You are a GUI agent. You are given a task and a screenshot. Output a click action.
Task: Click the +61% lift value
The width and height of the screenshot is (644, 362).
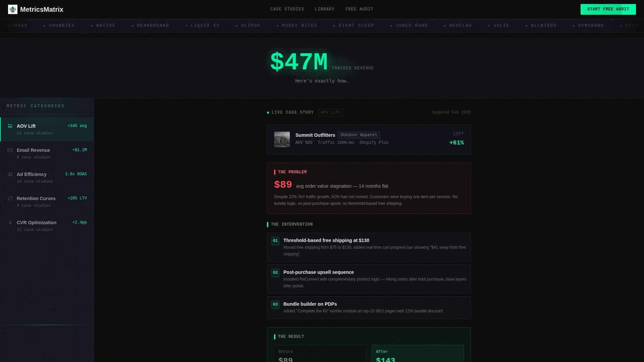click(457, 143)
